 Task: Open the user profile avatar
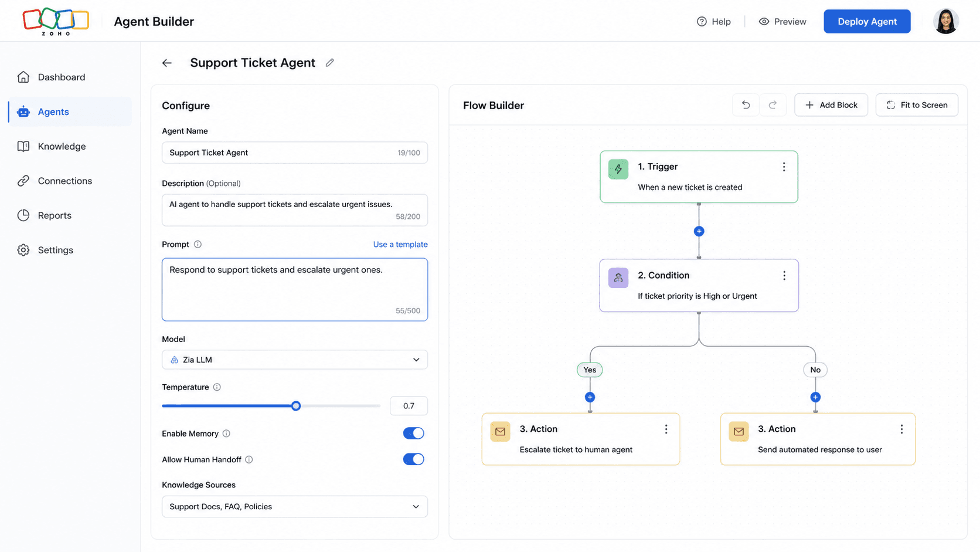(945, 22)
